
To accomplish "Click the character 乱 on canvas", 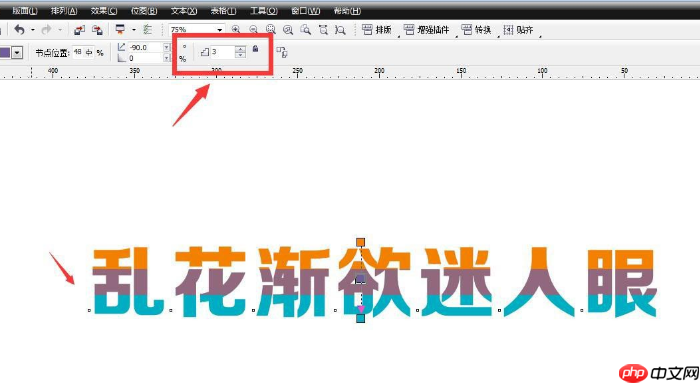I will point(128,281).
